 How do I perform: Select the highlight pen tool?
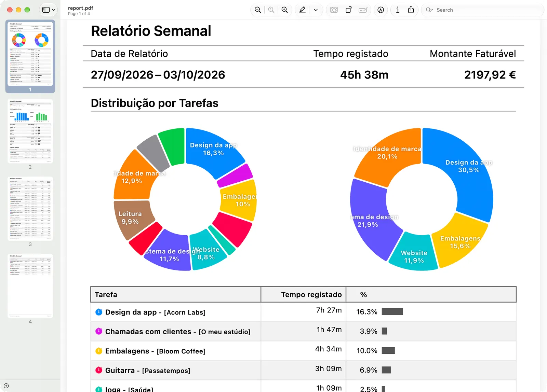tap(302, 10)
